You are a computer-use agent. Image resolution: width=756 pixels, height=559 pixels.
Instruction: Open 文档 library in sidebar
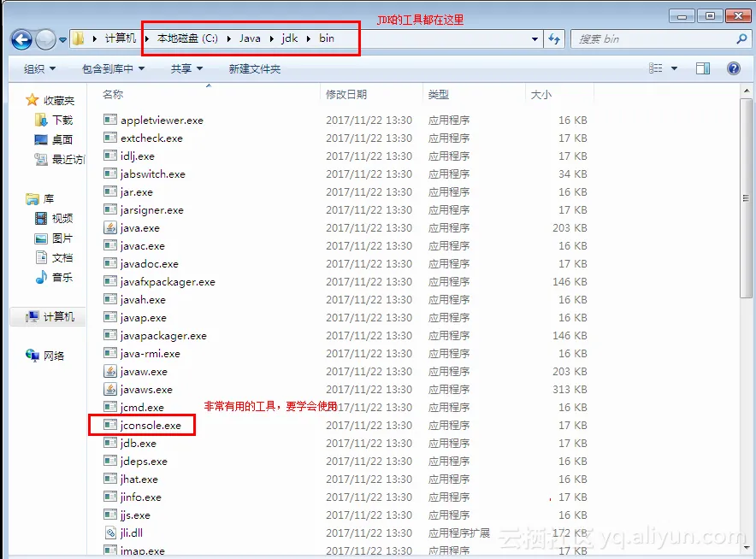(x=54, y=258)
